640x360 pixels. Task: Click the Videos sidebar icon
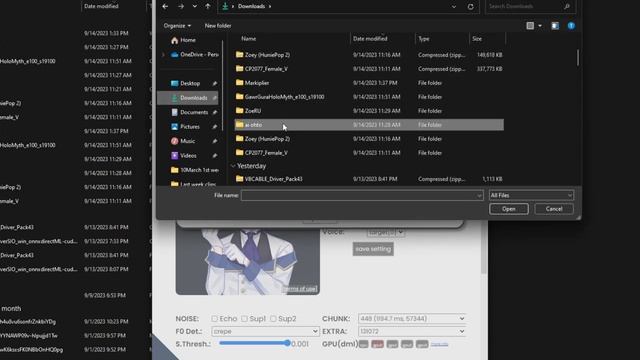(x=174, y=156)
